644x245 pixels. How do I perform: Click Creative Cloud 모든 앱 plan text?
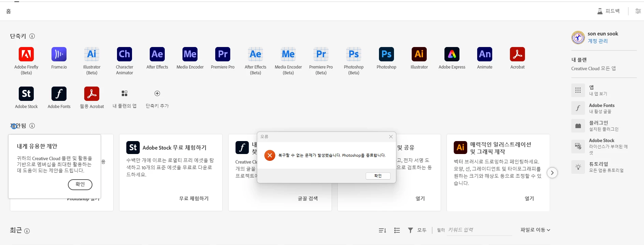[x=594, y=68]
